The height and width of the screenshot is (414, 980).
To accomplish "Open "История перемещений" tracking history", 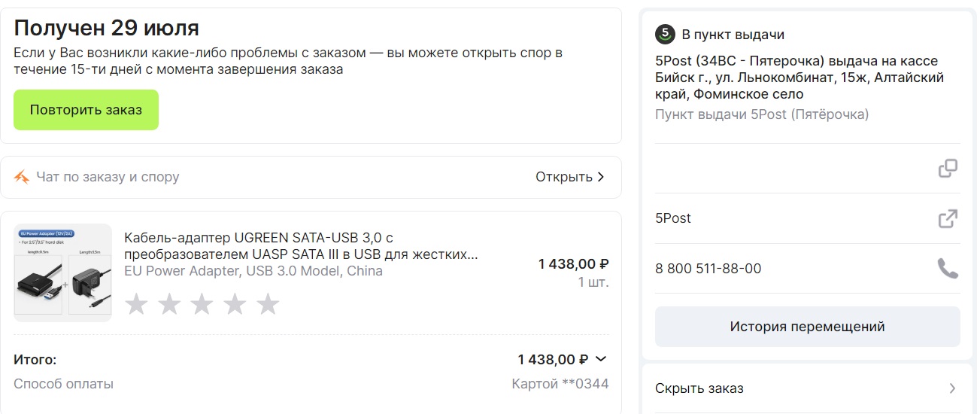I will pos(807,327).
